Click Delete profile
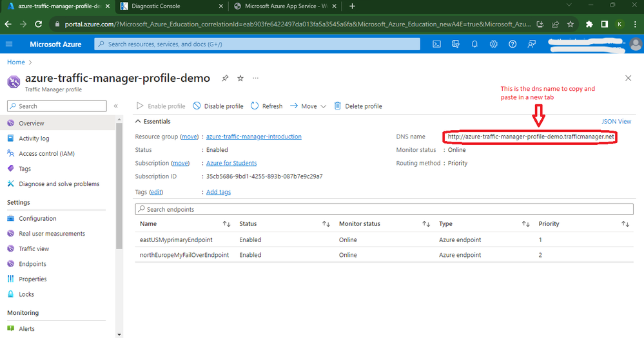Screen dimensions: 644x338 [358, 106]
